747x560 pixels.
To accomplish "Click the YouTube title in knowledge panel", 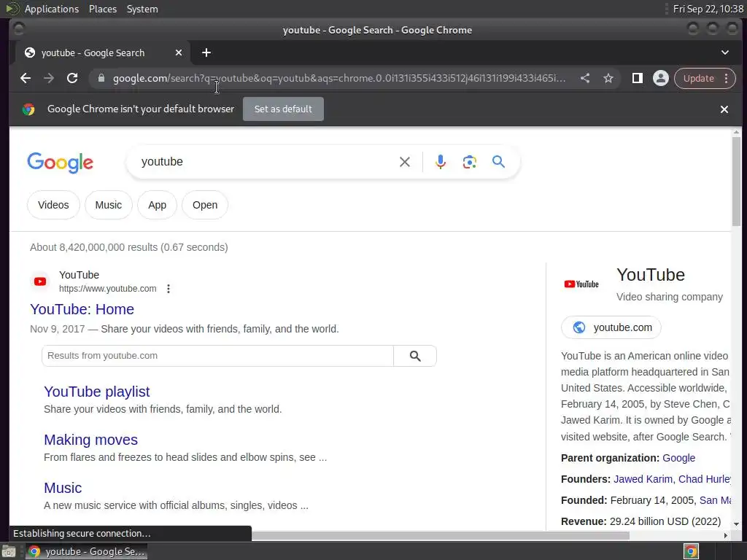I will tap(650, 275).
